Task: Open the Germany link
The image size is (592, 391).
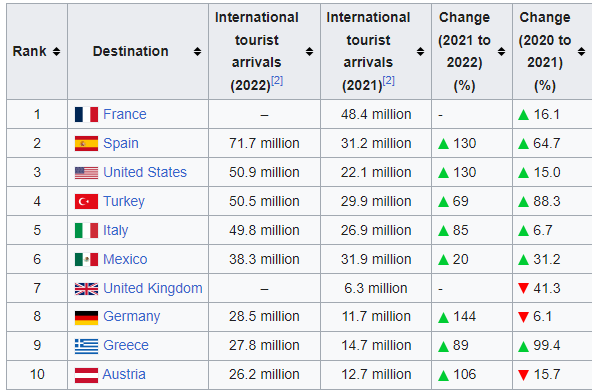Action: pyautogui.click(x=131, y=316)
